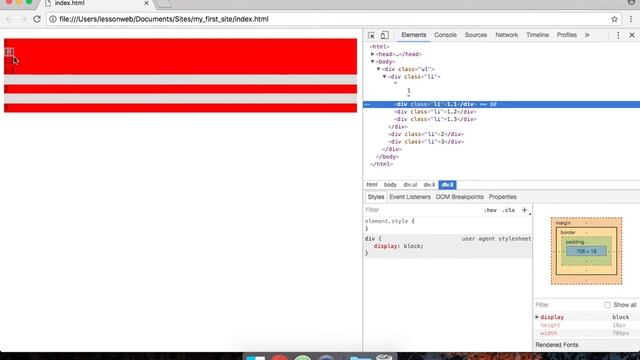Focus the computed properties Filter input
640x360 pixels.
(568, 305)
